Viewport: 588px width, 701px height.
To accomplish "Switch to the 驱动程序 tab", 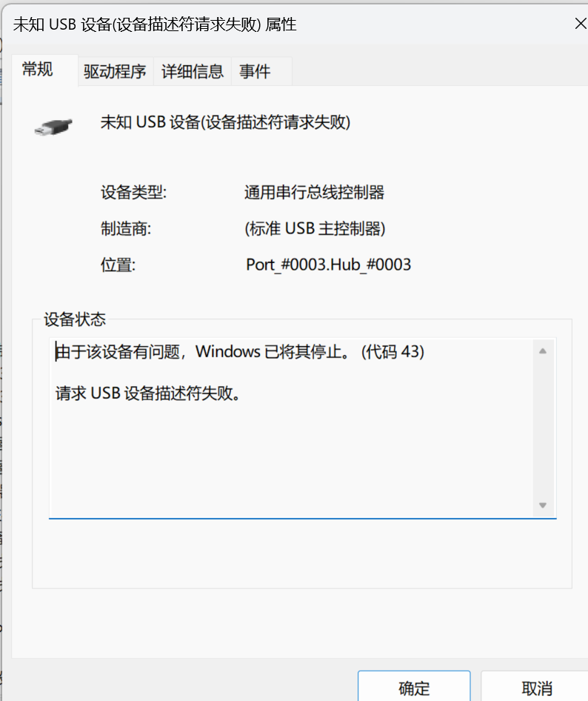I will (x=116, y=71).
